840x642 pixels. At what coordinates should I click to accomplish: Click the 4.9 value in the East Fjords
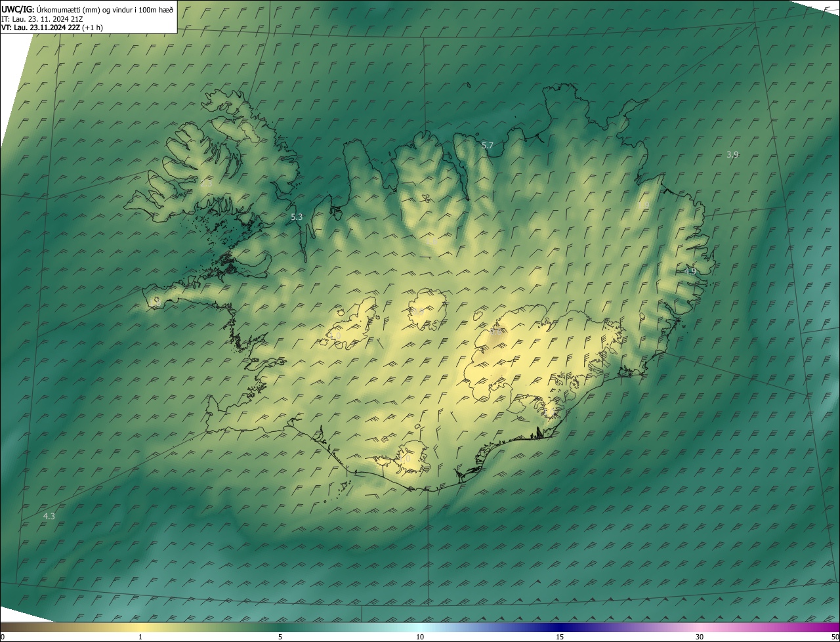click(690, 271)
